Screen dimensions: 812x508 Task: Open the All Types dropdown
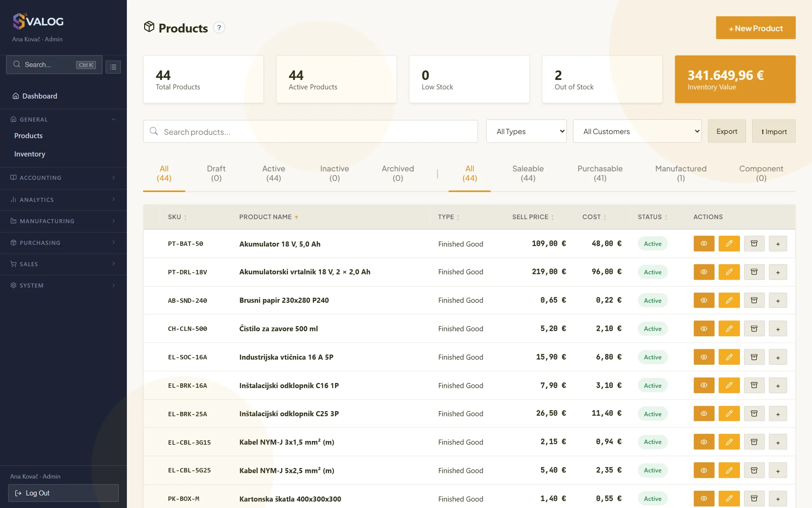tap(526, 131)
